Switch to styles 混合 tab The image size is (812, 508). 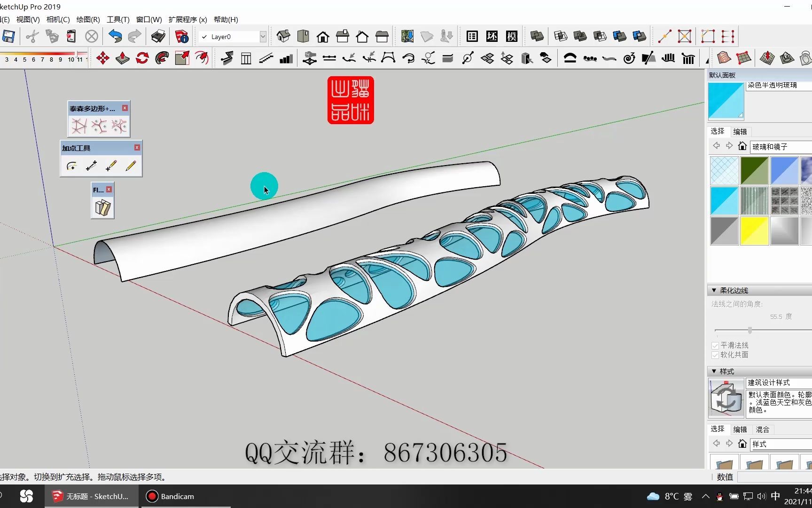coord(763,429)
